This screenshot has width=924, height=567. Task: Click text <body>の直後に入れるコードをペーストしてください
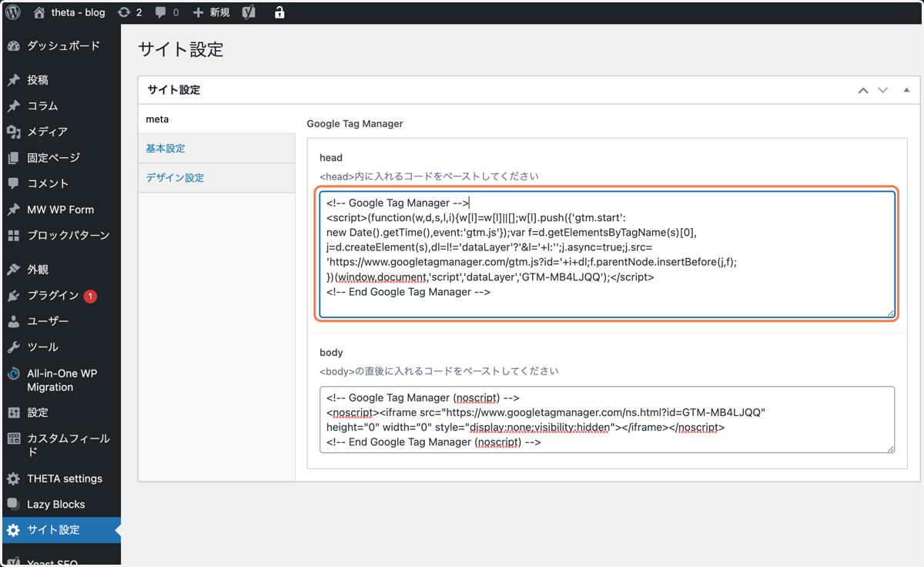tap(439, 371)
